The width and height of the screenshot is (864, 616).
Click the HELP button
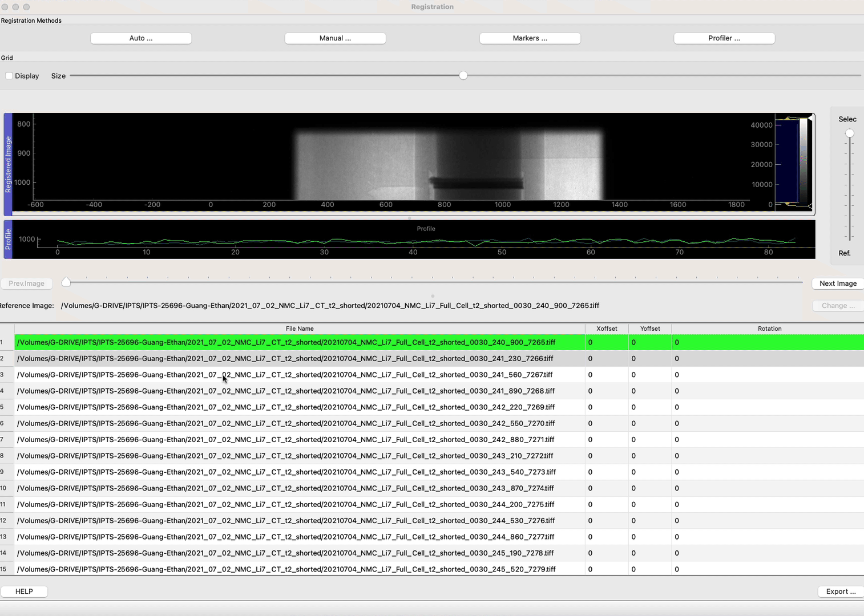pos(24,591)
